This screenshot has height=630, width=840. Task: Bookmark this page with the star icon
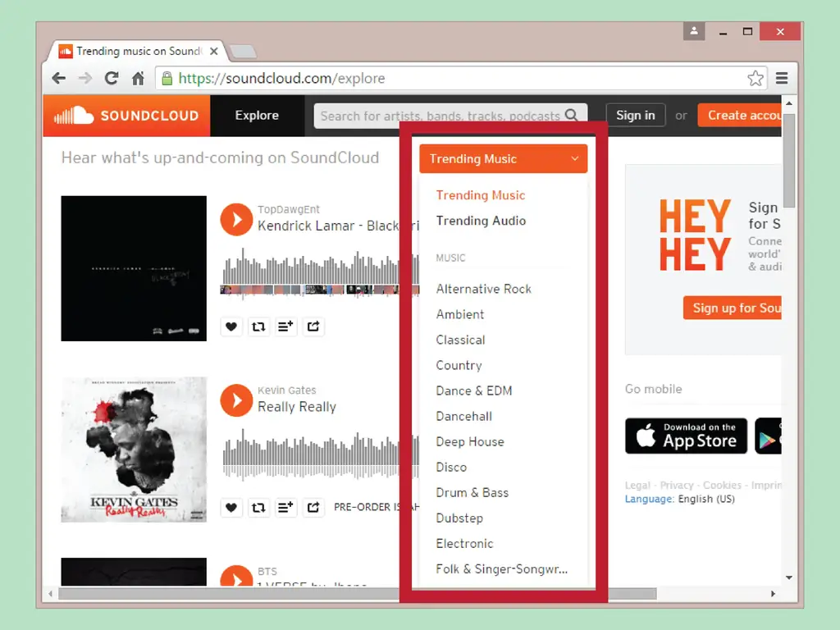[x=756, y=78]
